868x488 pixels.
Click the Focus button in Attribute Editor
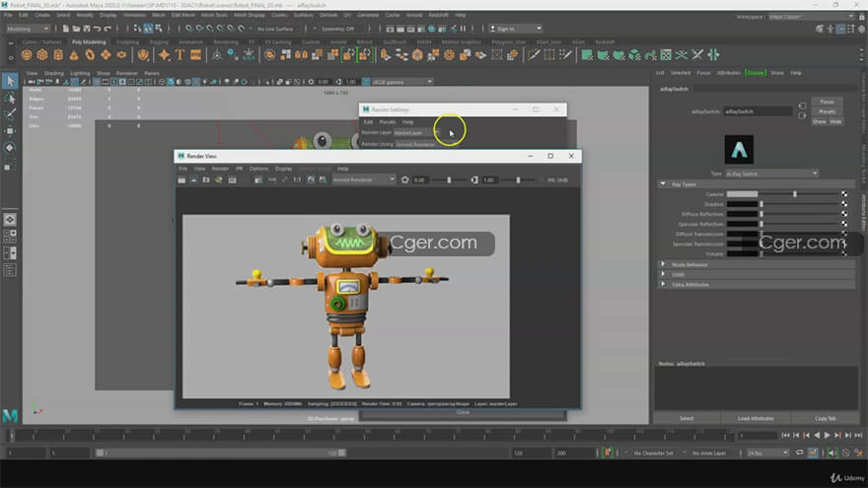[827, 102]
